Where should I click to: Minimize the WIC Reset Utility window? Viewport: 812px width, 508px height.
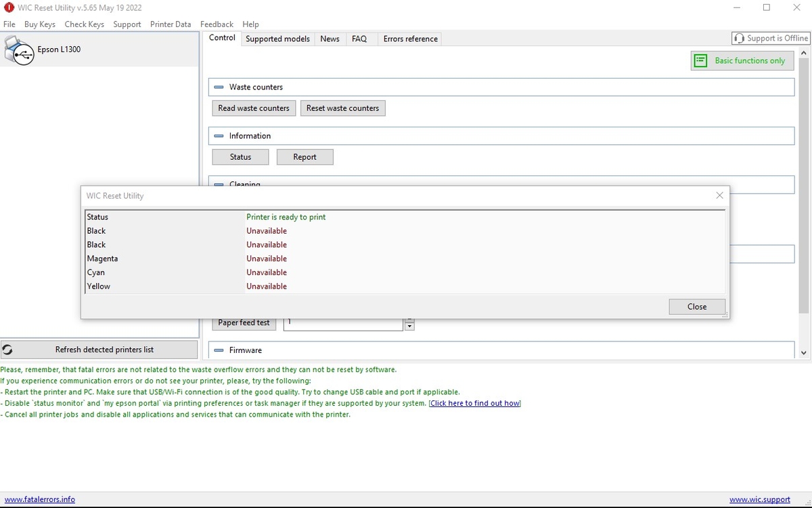736,7
